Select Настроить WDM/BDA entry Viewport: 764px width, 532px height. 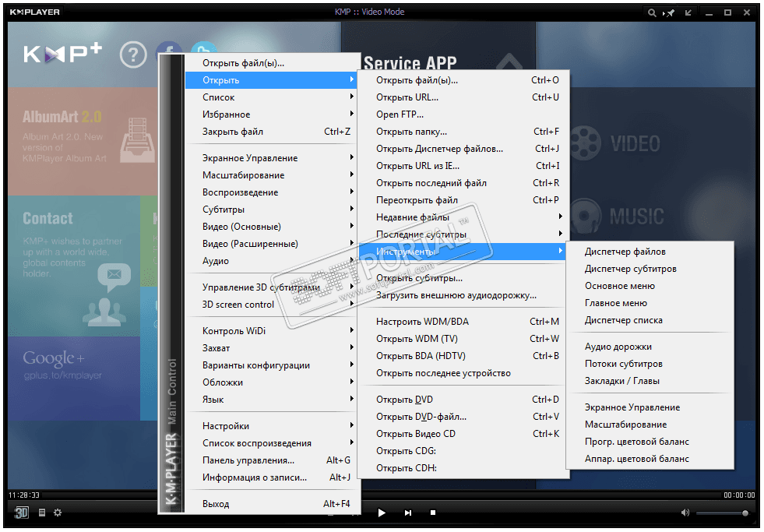pos(463,322)
